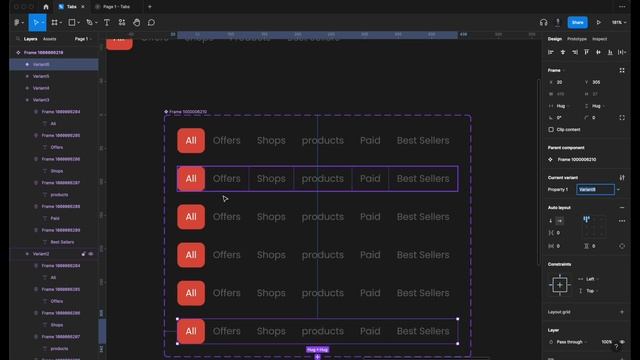
Task: Click the blue Share button
Action: click(578, 22)
